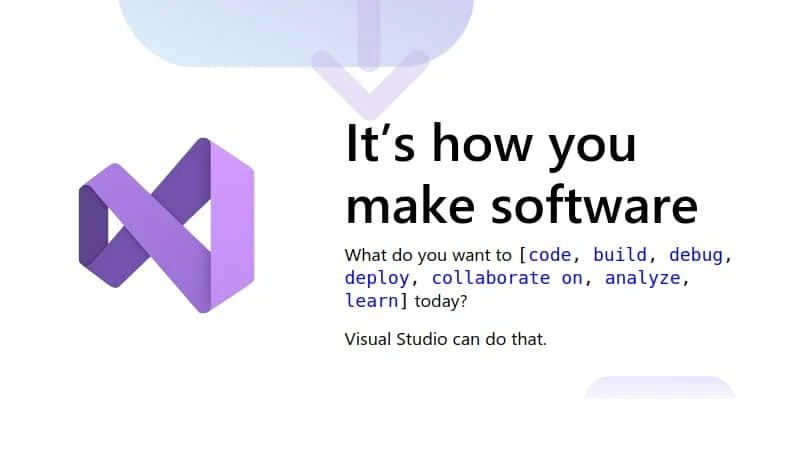Select the 'code' keyword
This screenshot has width=800, height=450.
click(x=549, y=255)
